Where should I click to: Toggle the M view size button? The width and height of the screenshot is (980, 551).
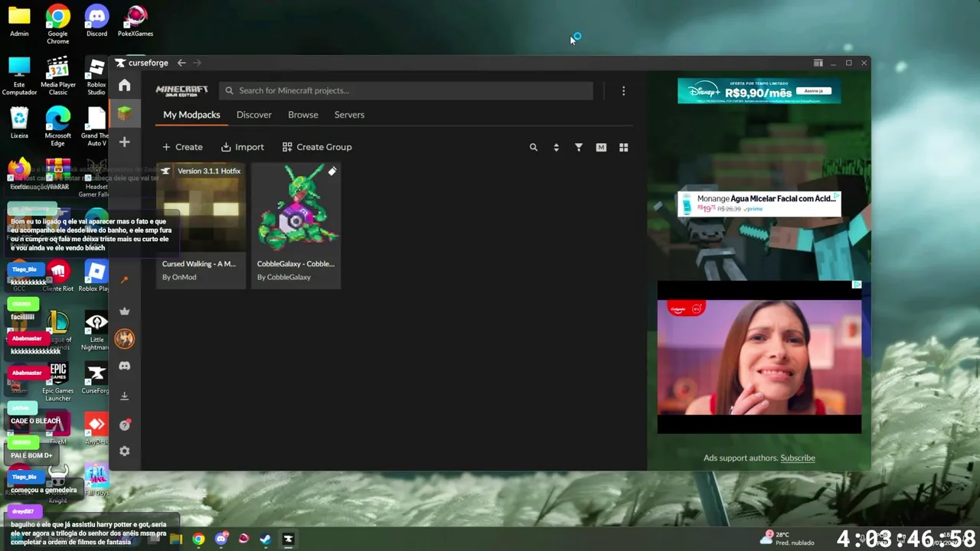[601, 147]
